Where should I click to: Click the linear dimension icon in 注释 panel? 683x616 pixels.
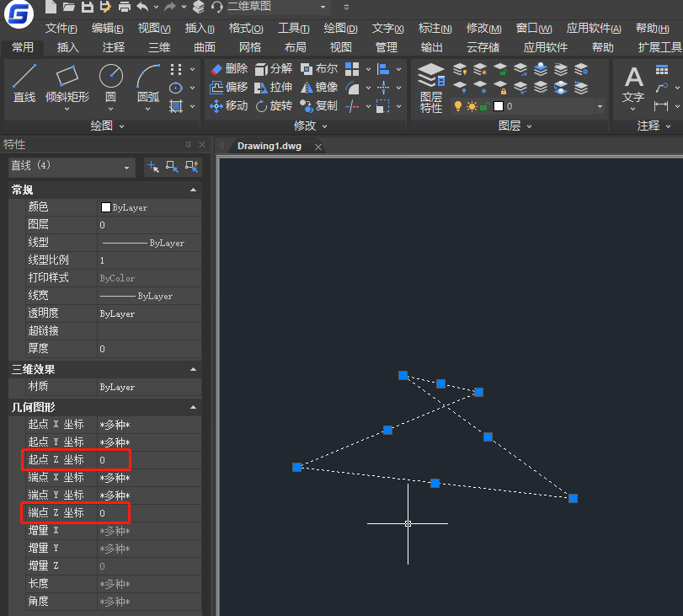(x=661, y=106)
